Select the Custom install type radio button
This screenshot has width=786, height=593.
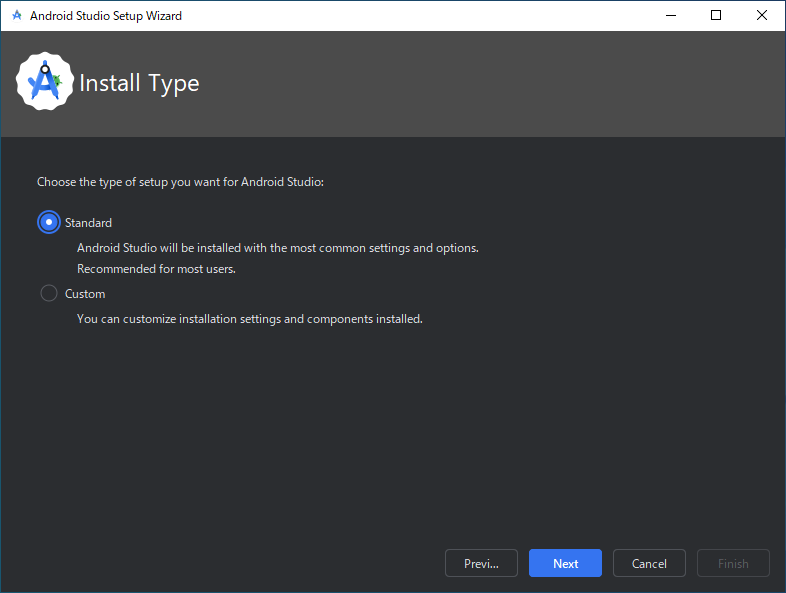[49, 293]
